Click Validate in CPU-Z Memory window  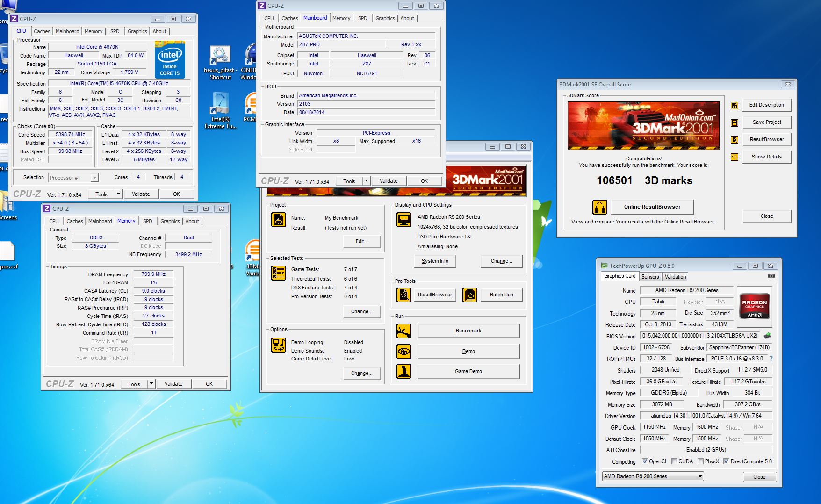point(173,384)
